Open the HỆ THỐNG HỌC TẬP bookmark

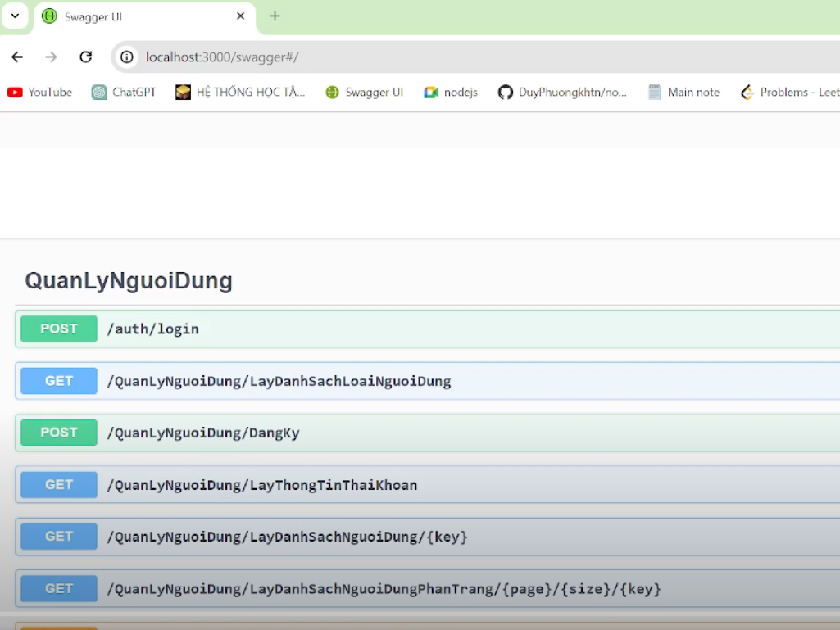240,93
